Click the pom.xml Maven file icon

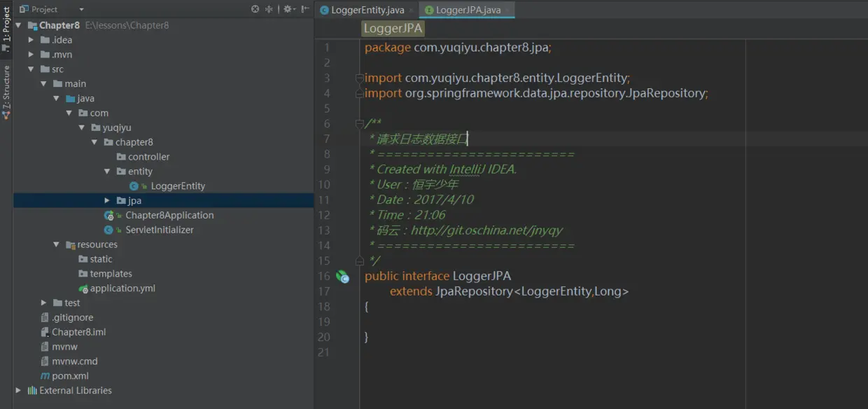click(x=45, y=376)
